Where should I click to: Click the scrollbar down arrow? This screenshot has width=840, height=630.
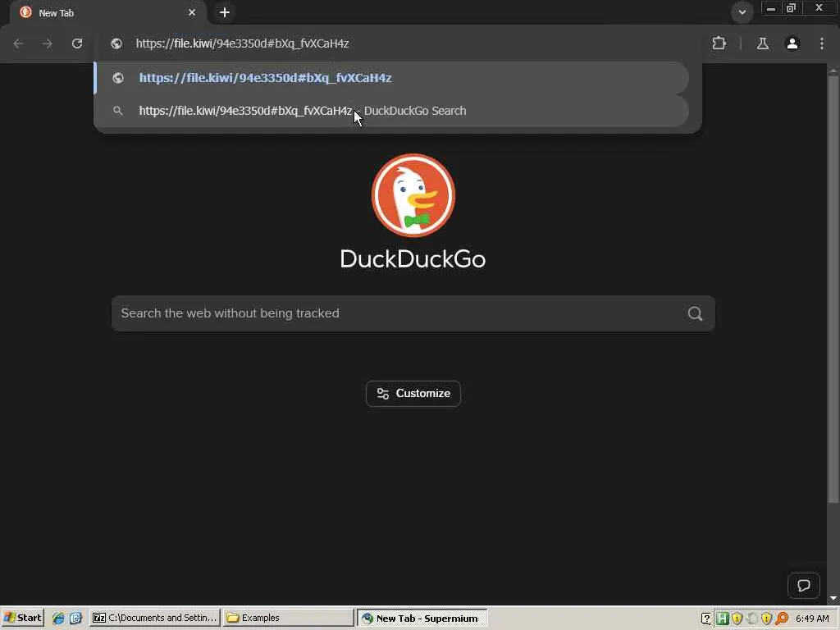pyautogui.click(x=833, y=598)
